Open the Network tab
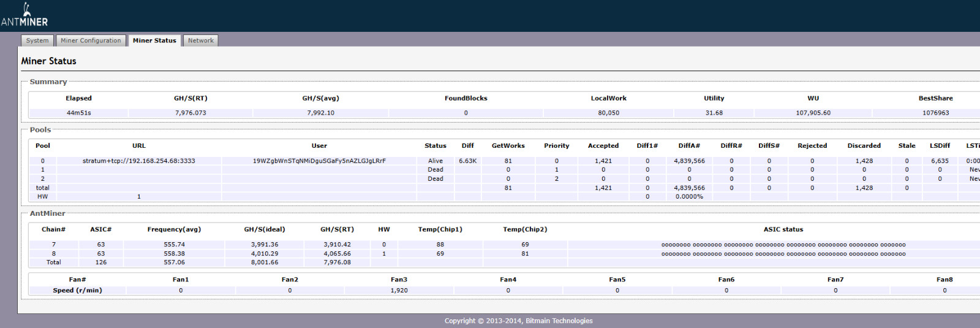The width and height of the screenshot is (980, 328). coord(201,40)
